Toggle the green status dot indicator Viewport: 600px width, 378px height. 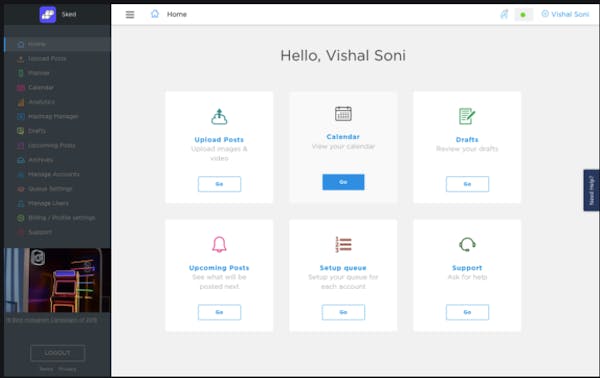pos(523,15)
